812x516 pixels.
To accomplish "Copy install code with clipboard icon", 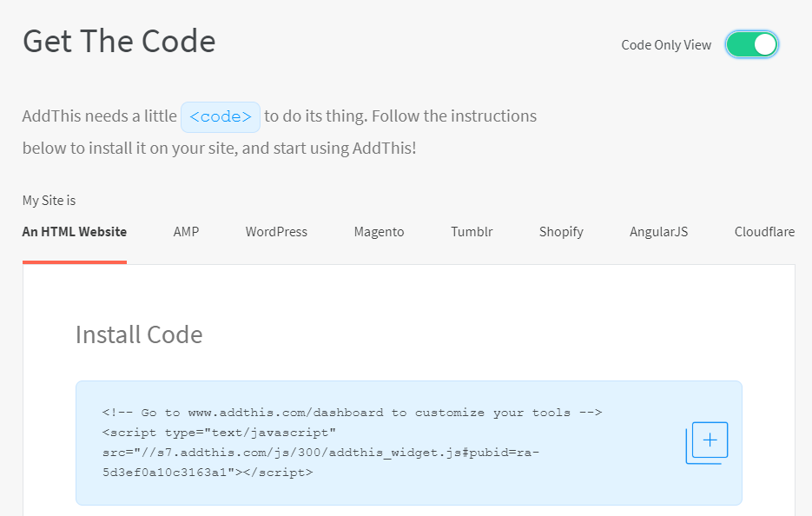I will click(x=707, y=443).
